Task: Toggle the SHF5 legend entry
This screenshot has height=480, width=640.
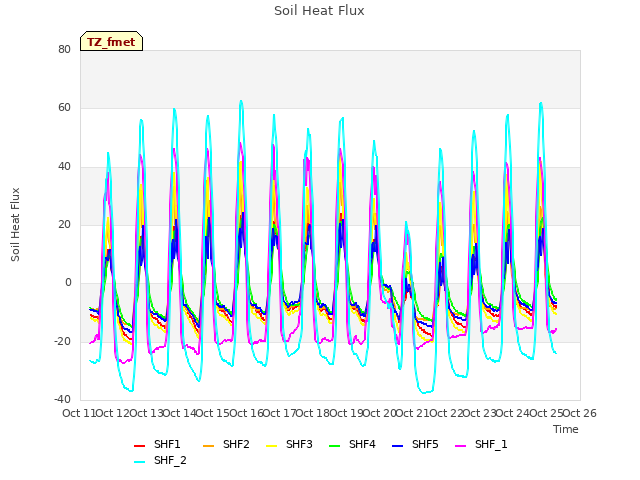Action: (415, 444)
